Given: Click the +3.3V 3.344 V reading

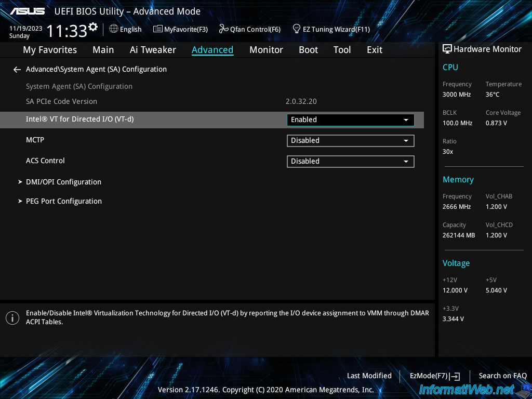Looking at the screenshot, I should (453, 319).
